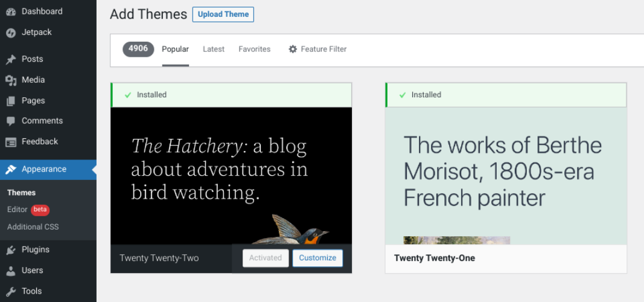Click the Upload Theme button
Screen dimensions: 644x302
click(x=223, y=14)
